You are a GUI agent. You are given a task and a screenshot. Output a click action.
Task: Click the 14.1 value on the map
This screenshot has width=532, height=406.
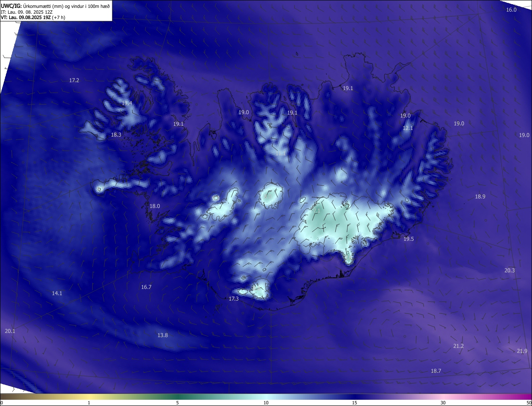tap(57, 293)
